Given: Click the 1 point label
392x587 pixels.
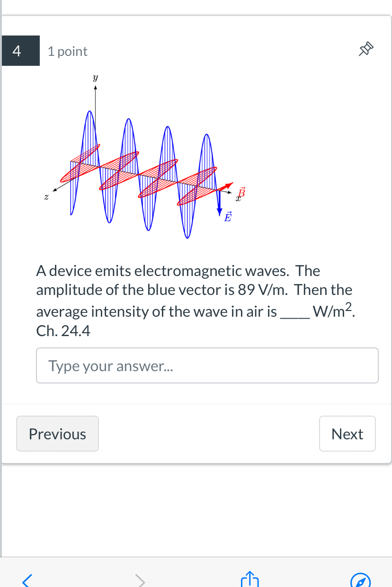Looking at the screenshot, I should [67, 51].
